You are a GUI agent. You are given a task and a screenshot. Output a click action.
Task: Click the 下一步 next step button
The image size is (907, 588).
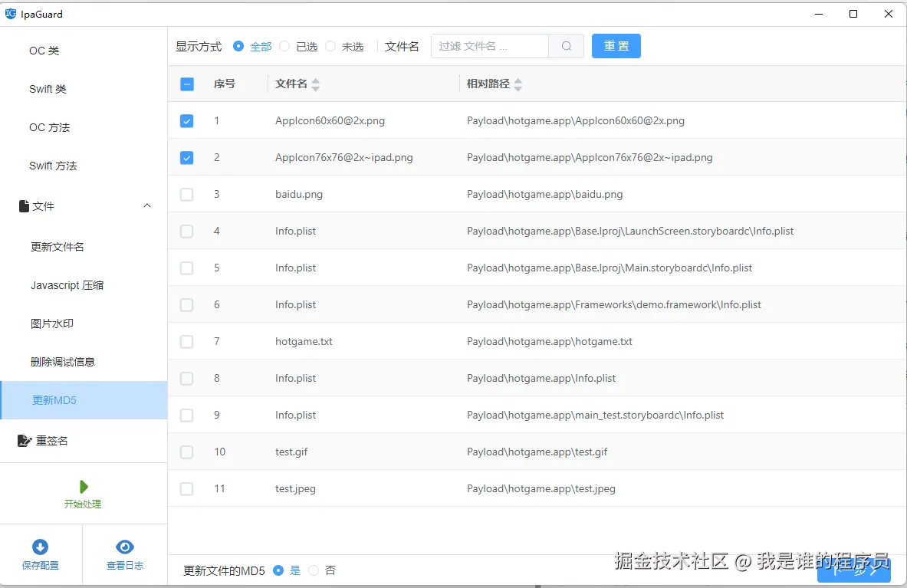coord(853,570)
